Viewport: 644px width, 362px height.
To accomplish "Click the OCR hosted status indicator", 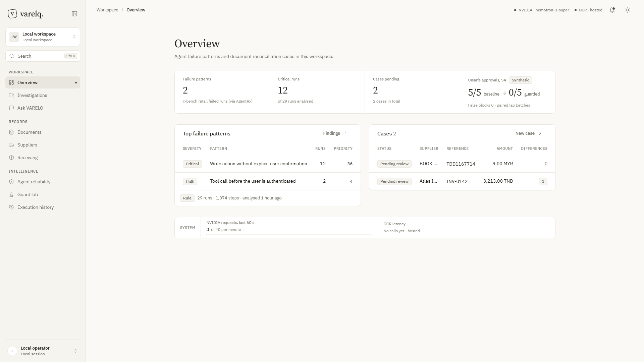I will click(x=588, y=10).
